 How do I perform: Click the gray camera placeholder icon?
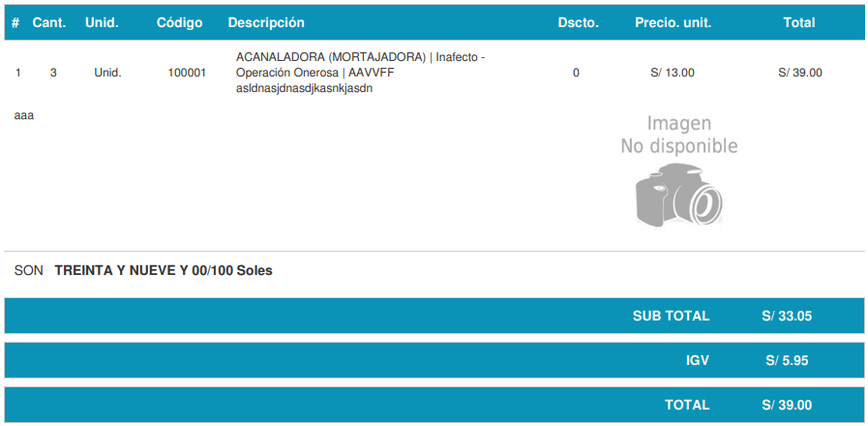click(678, 195)
